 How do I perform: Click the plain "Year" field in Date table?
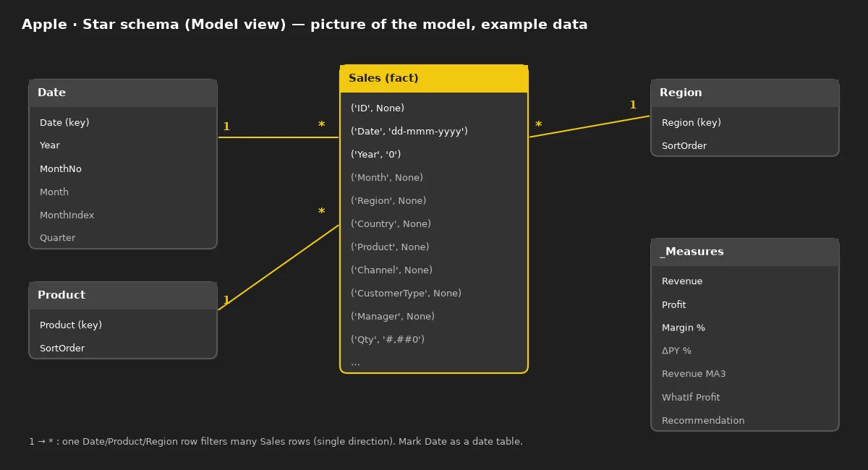point(50,145)
